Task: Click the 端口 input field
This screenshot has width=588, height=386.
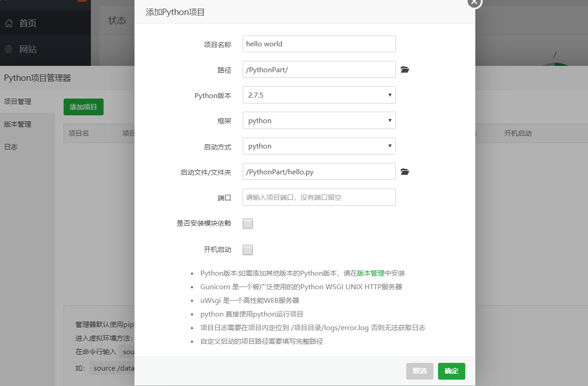Action: pos(319,197)
